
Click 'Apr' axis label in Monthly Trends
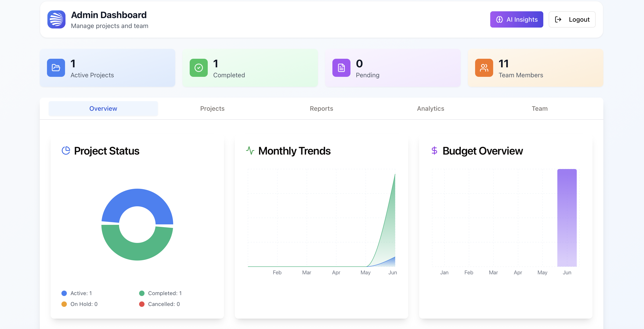(x=336, y=273)
